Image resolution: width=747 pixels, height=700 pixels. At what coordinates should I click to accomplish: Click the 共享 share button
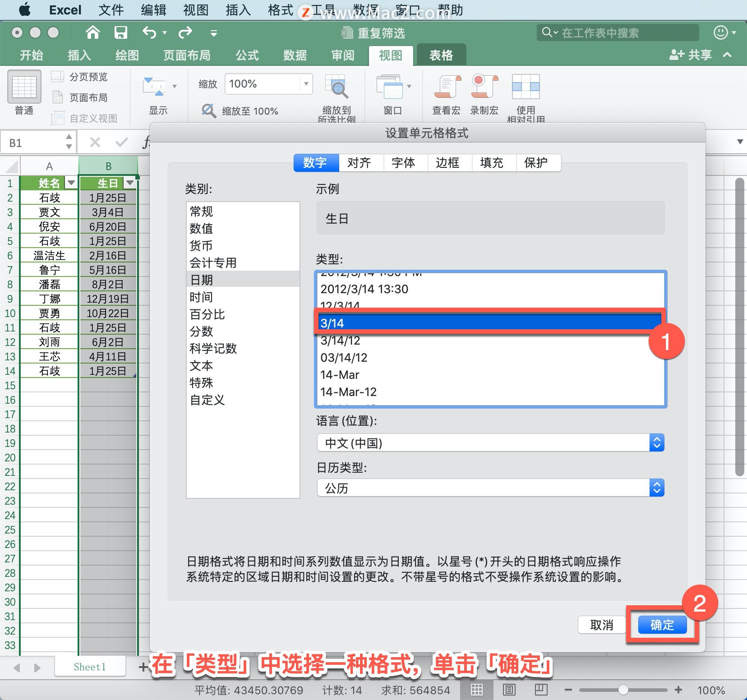click(x=690, y=55)
